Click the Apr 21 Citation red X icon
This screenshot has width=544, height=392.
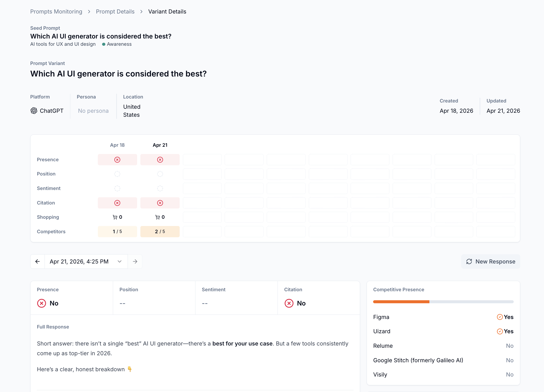tap(160, 203)
